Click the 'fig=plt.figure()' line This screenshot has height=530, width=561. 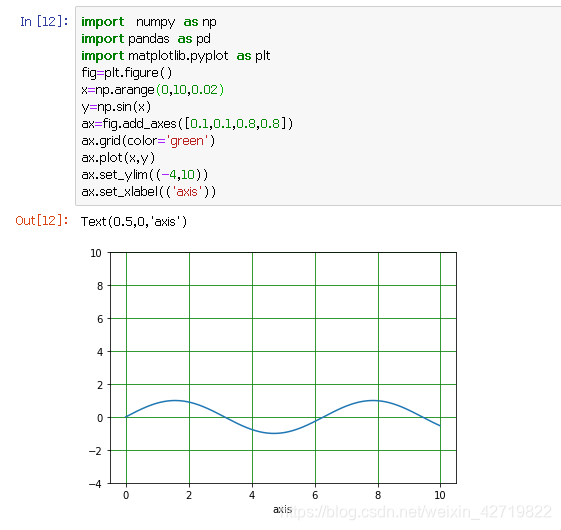pos(127,73)
